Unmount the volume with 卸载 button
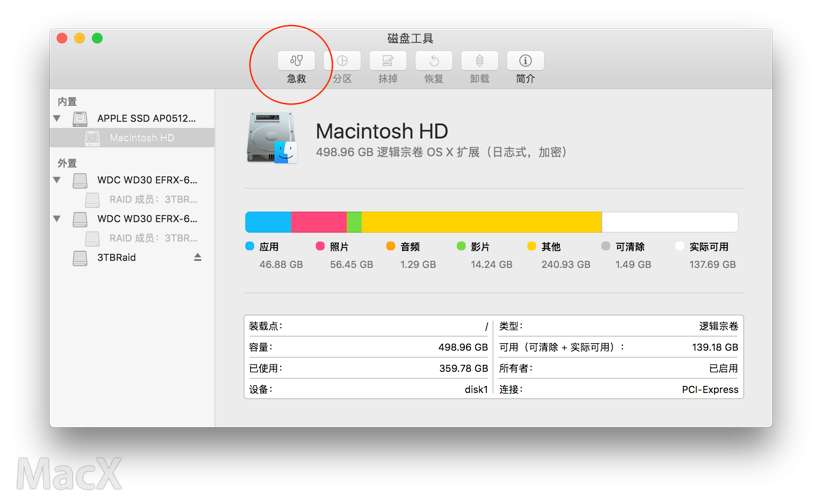 (479, 61)
